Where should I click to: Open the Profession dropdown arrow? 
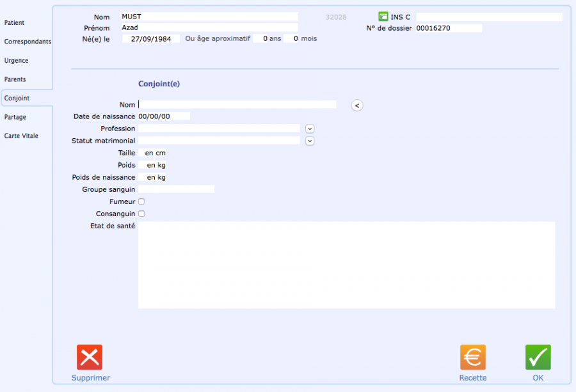(x=310, y=129)
